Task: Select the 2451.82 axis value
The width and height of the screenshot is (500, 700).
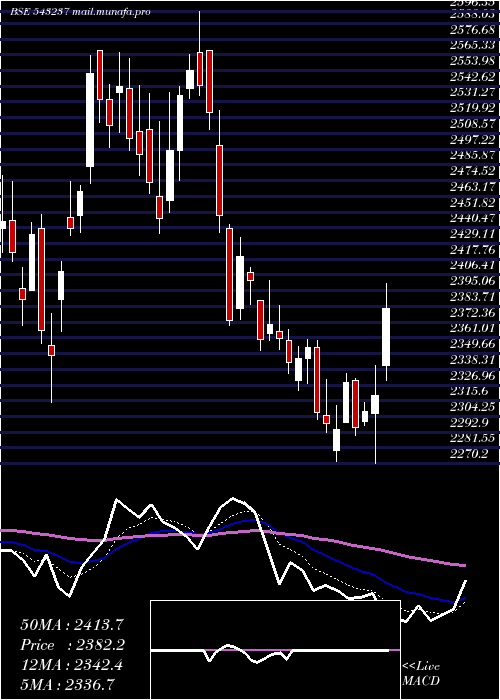Action: point(472,203)
